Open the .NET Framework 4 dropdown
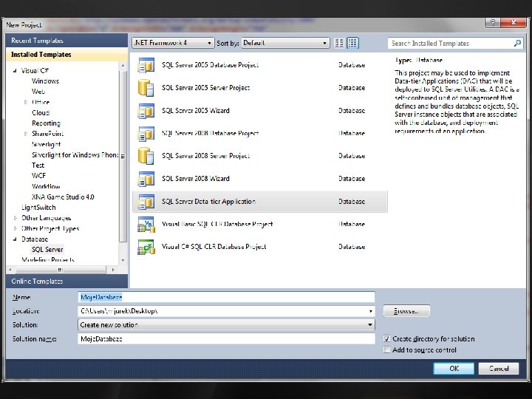The image size is (532, 399). coord(173,43)
